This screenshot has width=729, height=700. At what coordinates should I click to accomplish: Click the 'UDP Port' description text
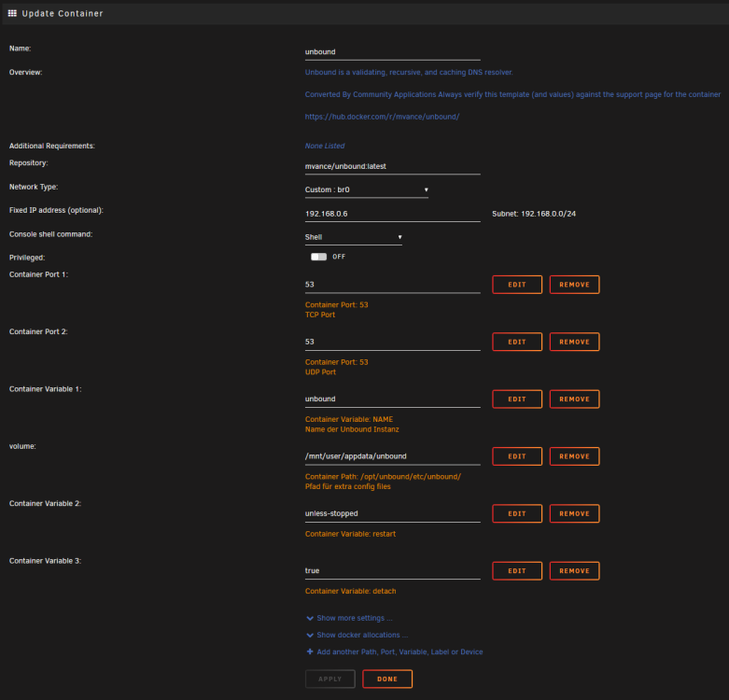coord(320,371)
